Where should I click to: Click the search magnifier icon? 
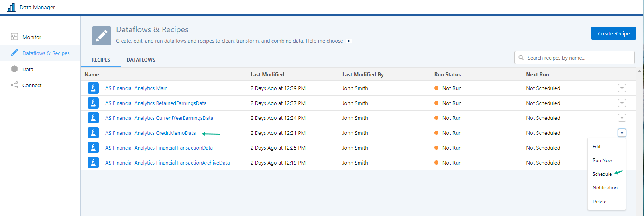[521, 58]
